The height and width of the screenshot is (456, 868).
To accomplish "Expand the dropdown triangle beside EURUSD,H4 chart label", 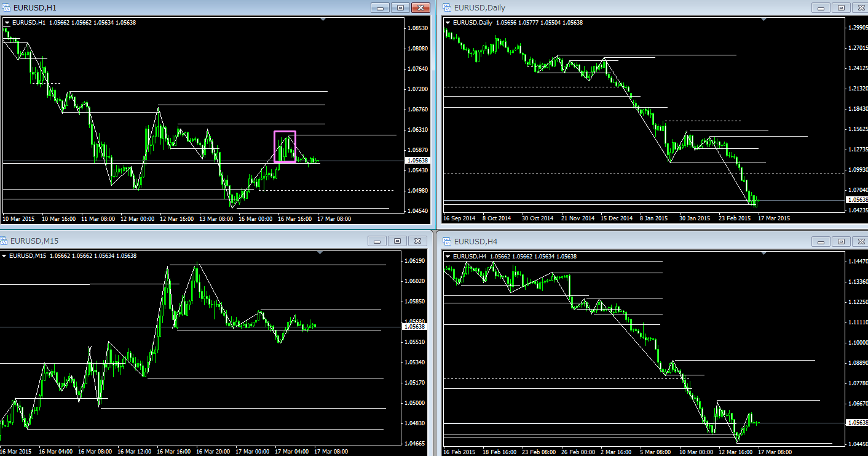I will [x=448, y=256].
